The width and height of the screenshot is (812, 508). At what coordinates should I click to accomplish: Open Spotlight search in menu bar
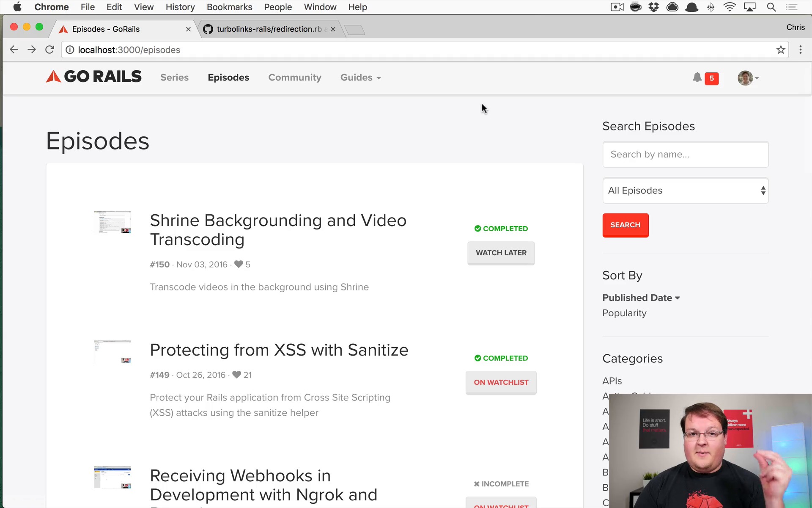pos(771,7)
